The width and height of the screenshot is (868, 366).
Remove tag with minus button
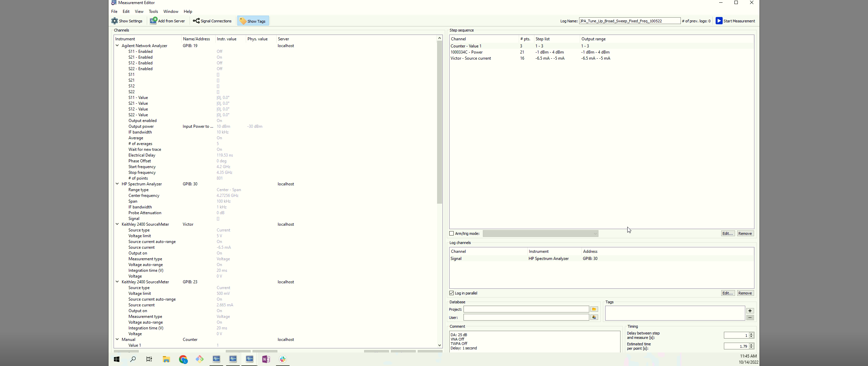coord(750,318)
